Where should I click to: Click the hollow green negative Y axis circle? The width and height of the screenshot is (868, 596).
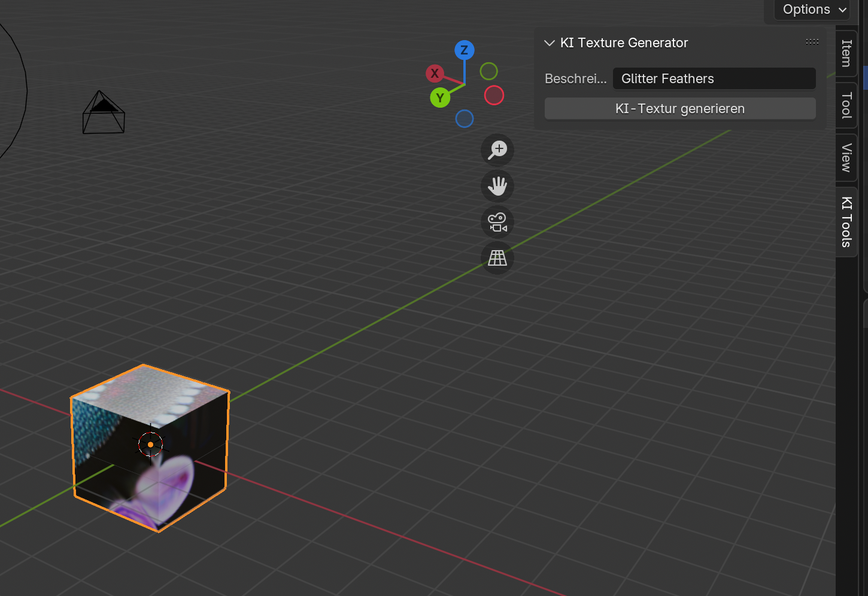[489, 71]
